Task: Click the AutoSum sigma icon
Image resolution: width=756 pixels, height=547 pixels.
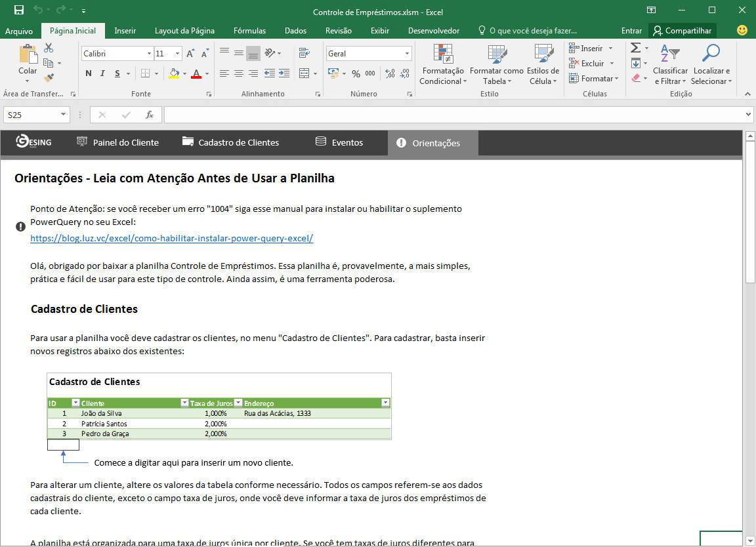Action: tap(635, 48)
